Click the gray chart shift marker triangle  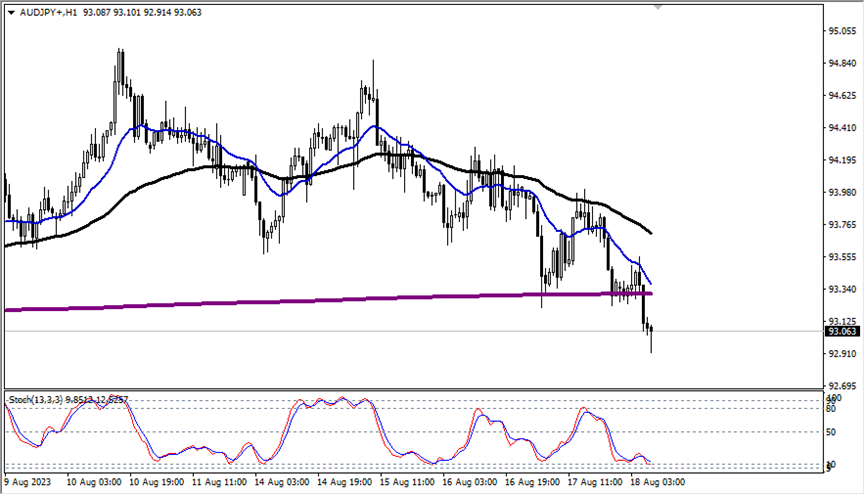[x=657, y=7]
